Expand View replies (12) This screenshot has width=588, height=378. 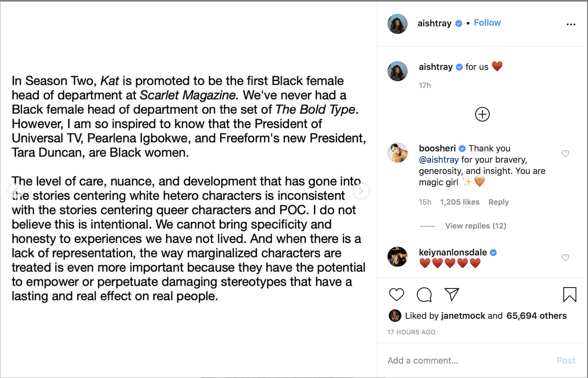(476, 226)
